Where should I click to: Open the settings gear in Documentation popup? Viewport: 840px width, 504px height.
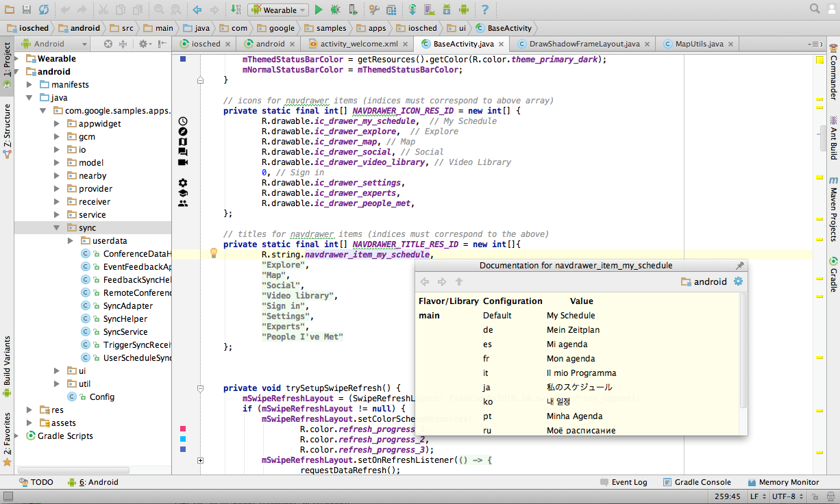tap(738, 281)
